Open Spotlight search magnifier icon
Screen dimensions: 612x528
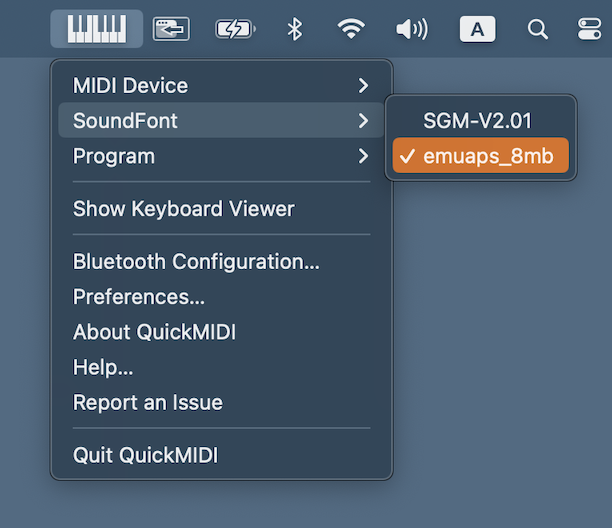coord(538,29)
